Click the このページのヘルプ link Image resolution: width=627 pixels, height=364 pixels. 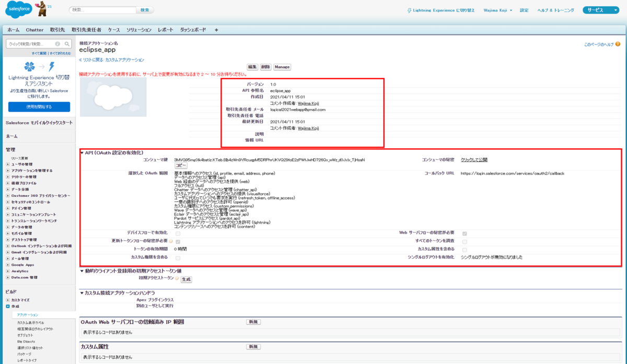pos(599,45)
